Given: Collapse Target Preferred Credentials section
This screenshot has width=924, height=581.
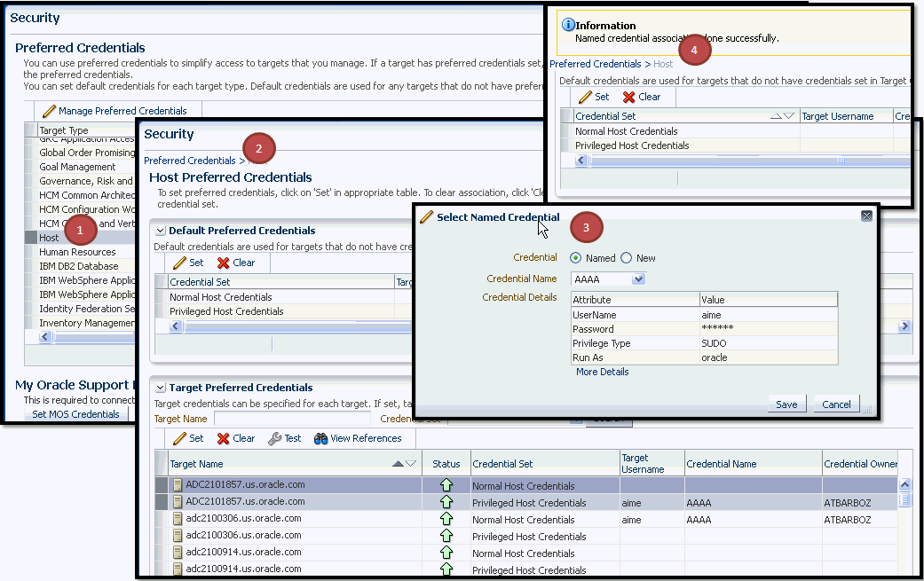Looking at the screenshot, I should coord(161,388).
